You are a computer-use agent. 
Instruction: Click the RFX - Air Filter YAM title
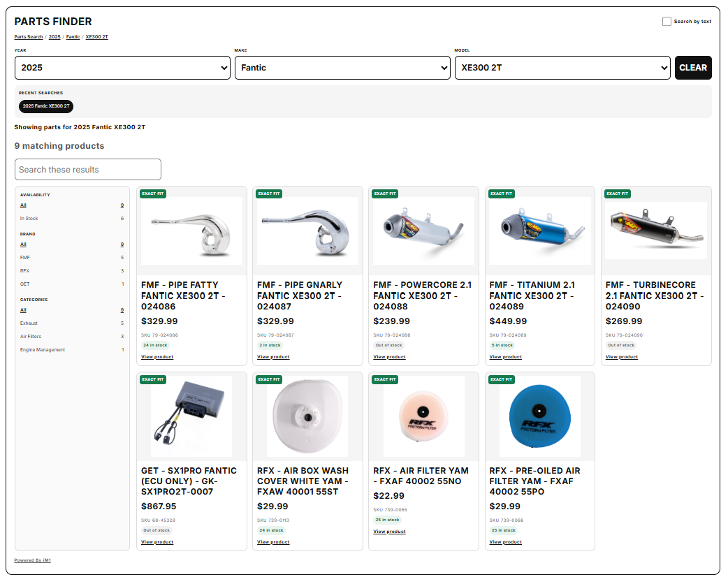tap(421, 476)
